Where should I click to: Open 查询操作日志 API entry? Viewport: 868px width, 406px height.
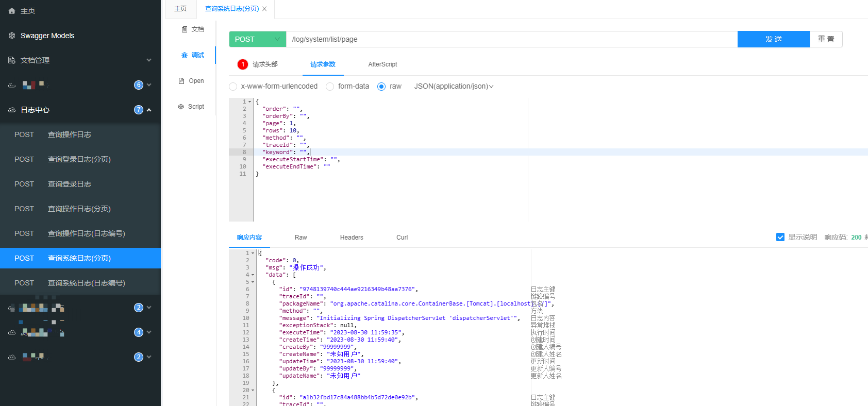pyautogui.click(x=80, y=134)
